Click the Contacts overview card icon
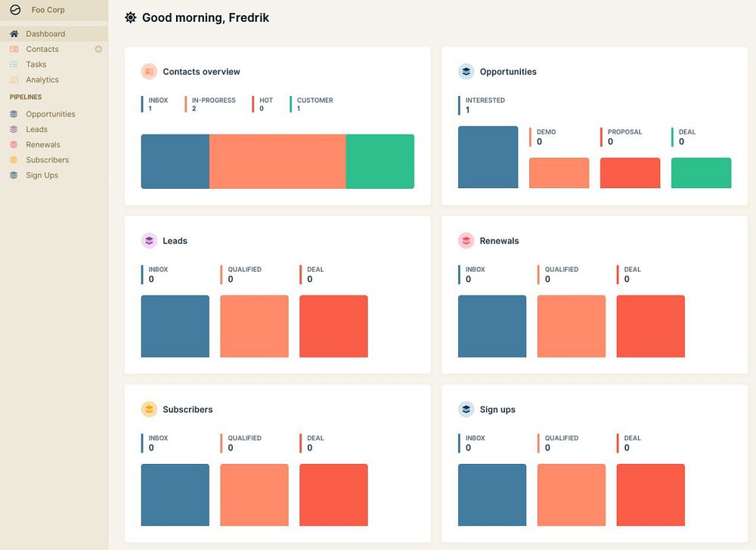Image resolution: width=756 pixels, height=550 pixels. tap(149, 72)
